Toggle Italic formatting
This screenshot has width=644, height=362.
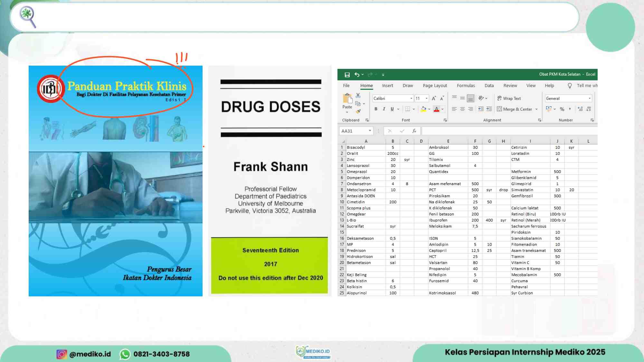(384, 109)
